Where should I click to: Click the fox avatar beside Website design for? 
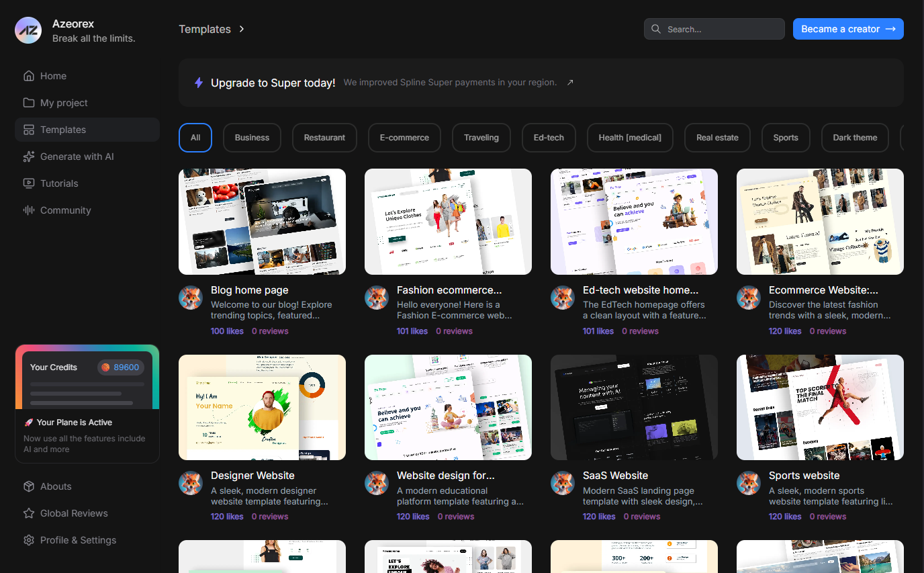(x=377, y=483)
